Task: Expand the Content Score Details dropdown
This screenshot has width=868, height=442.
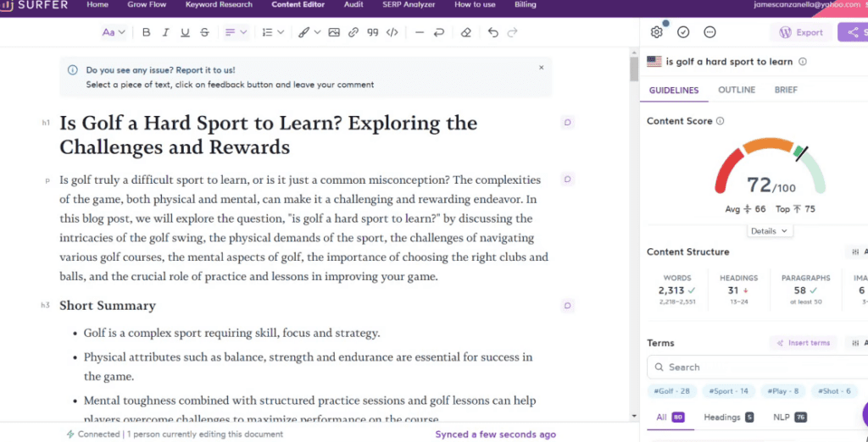Action: (x=769, y=230)
